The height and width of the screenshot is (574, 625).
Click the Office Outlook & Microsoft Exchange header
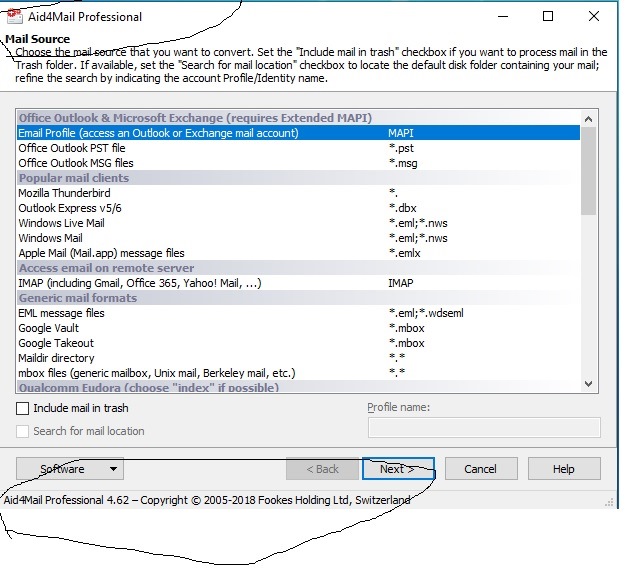(x=298, y=118)
